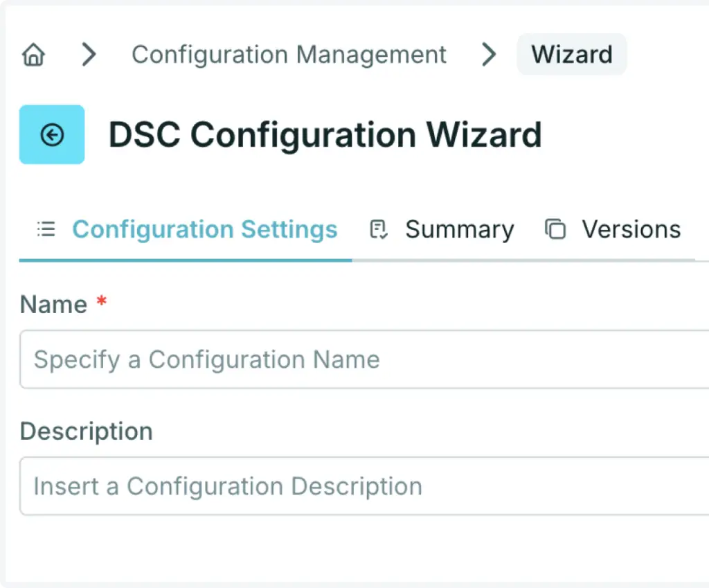Open Configuration Management via the breadcrumb

[289, 54]
